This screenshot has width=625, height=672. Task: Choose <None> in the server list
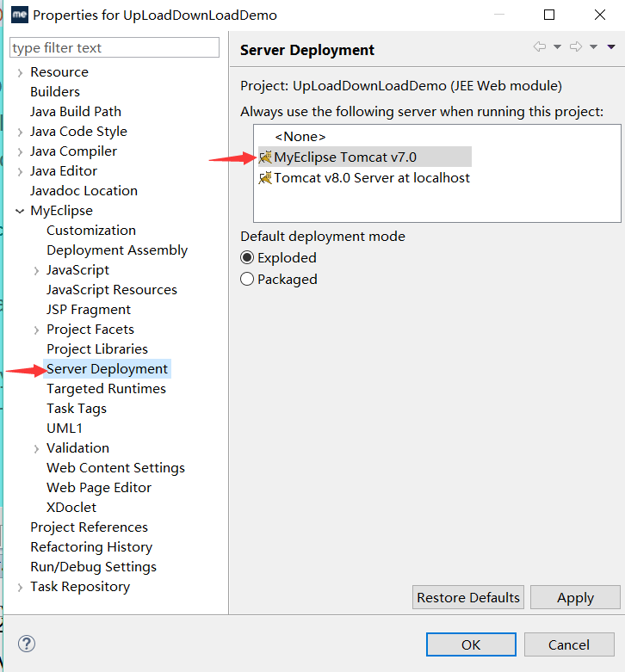coord(300,137)
